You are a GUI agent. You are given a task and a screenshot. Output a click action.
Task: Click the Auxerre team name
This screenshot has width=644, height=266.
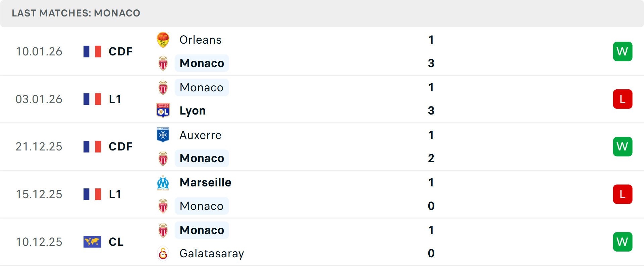point(200,135)
